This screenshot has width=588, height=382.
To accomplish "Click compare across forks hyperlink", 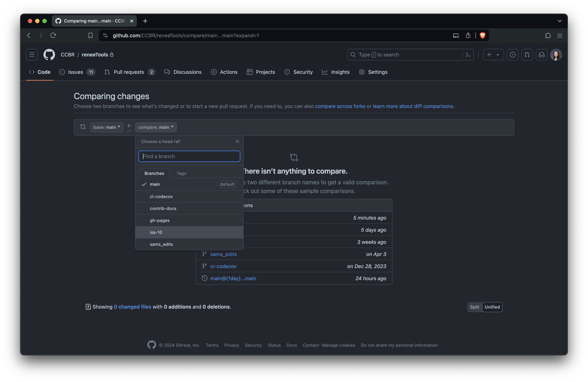I will [340, 106].
